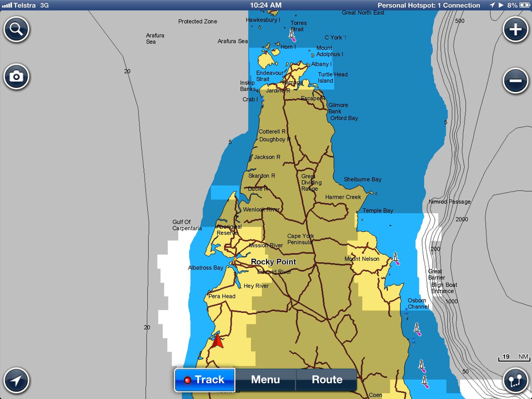532x399 pixels.
Task: Tap the Cape York Peninsula label
Action: (x=300, y=239)
